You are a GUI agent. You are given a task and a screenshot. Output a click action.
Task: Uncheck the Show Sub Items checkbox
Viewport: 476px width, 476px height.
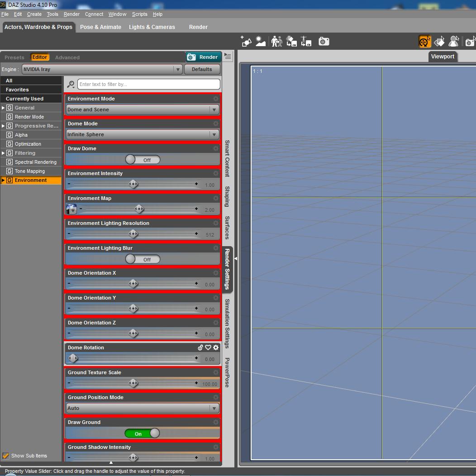(6, 456)
